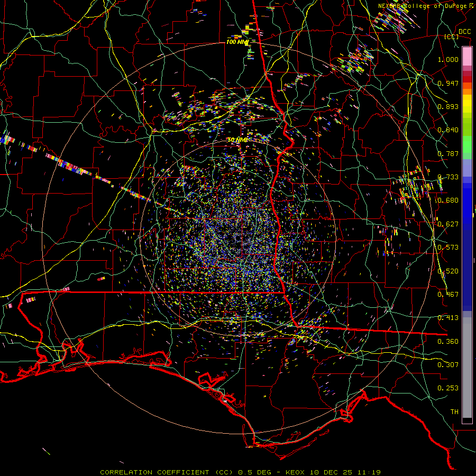
Task: Click the 0.787 scale value
Action: click(x=448, y=153)
